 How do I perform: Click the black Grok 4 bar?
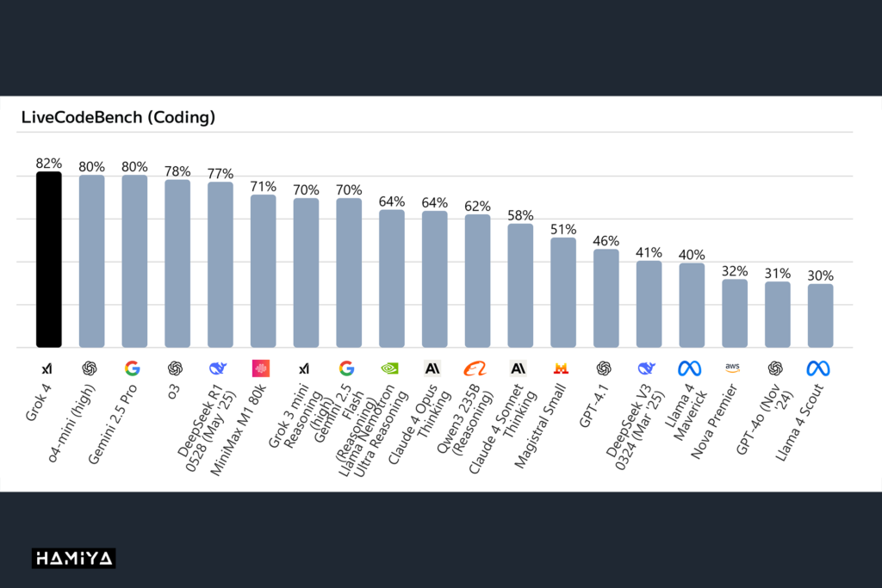click(48, 260)
